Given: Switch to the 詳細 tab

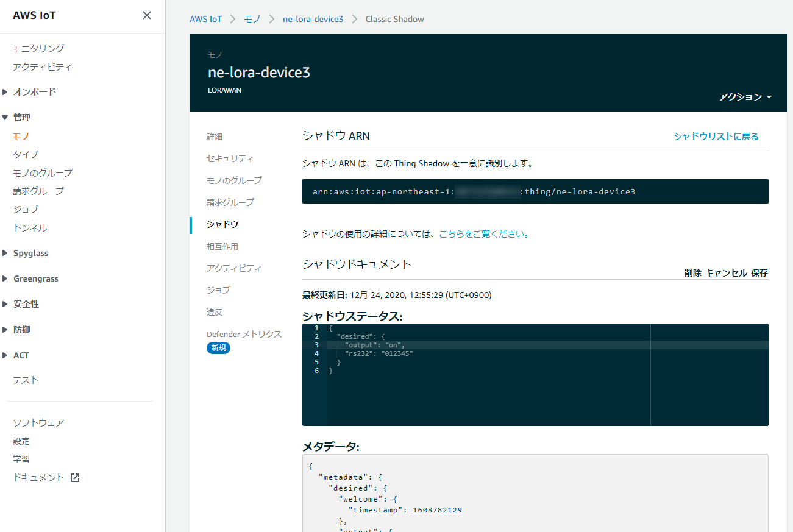Looking at the screenshot, I should point(215,137).
